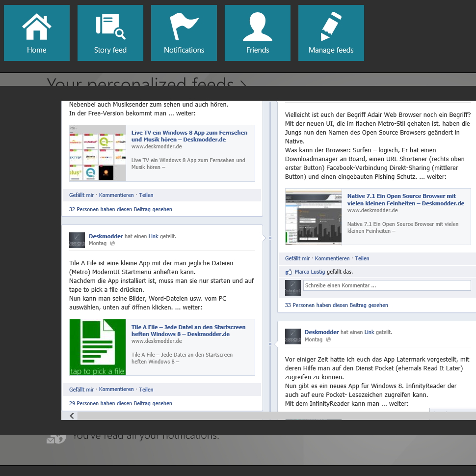Share the Native 7.1 post with Teilen

362,258
